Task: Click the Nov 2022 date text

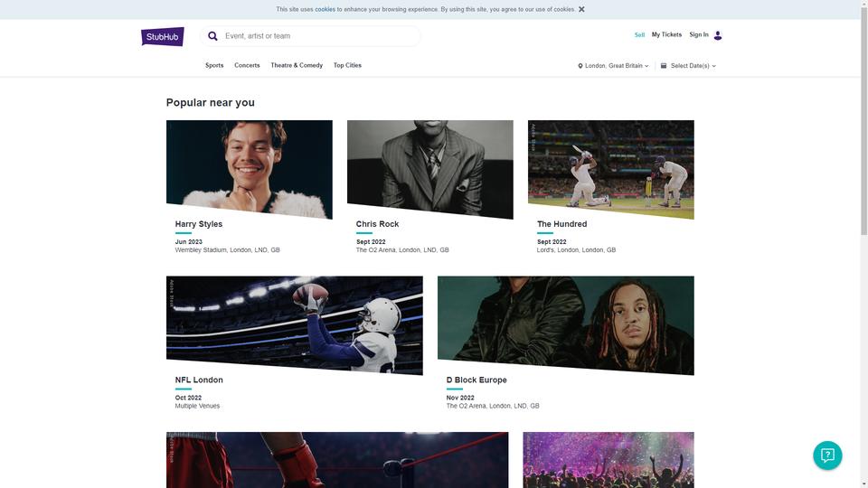Action: click(x=460, y=398)
